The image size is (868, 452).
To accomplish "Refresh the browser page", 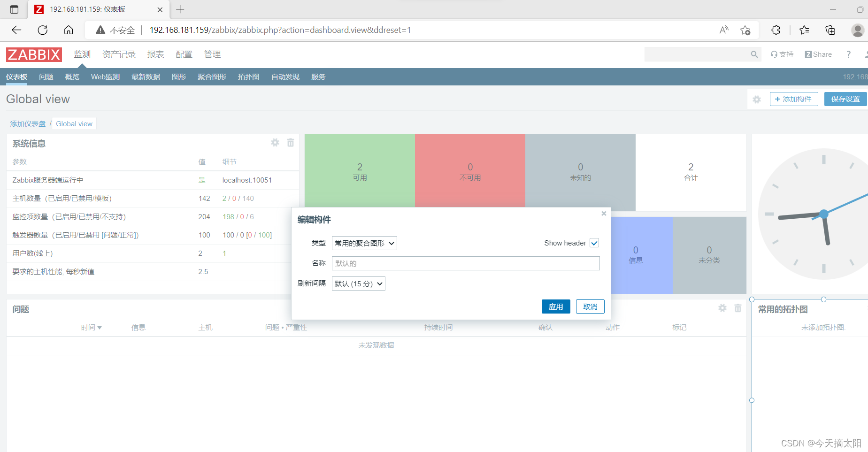I will click(x=43, y=30).
